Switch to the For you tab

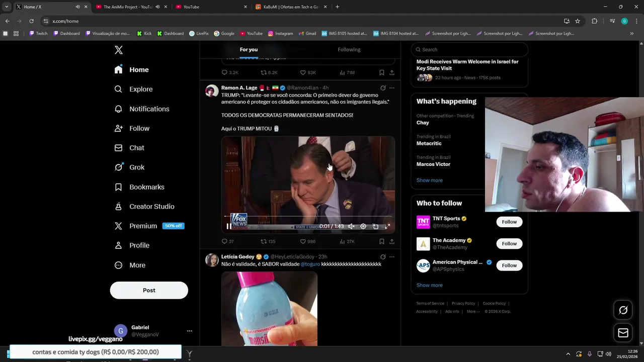[x=249, y=49]
